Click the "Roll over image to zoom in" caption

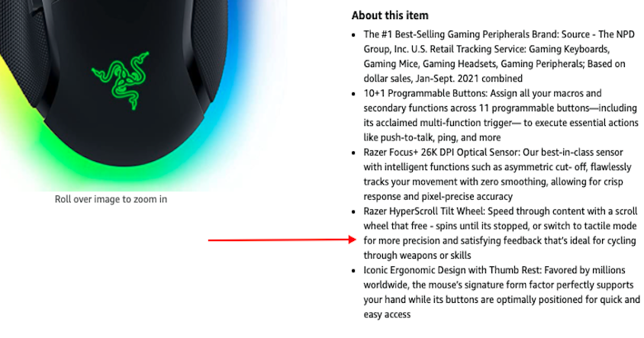click(x=111, y=199)
